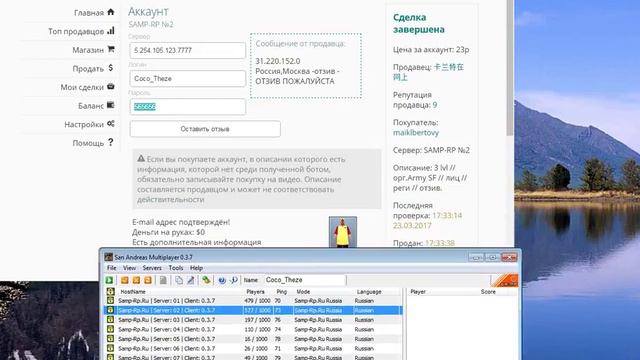Screen dimensions: 640x360
Task: Open the Help menu in SA-MP
Action: 196,268
